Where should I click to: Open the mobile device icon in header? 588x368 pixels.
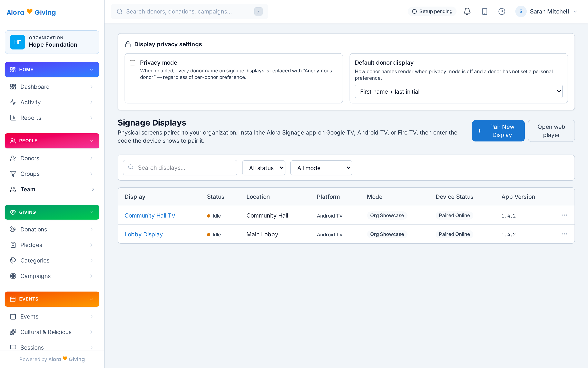(484, 11)
